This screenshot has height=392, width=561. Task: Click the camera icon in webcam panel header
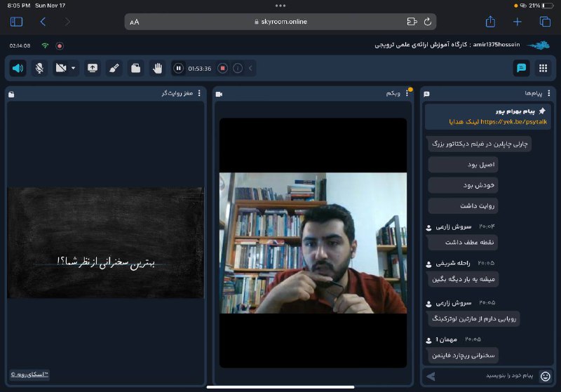(x=219, y=94)
